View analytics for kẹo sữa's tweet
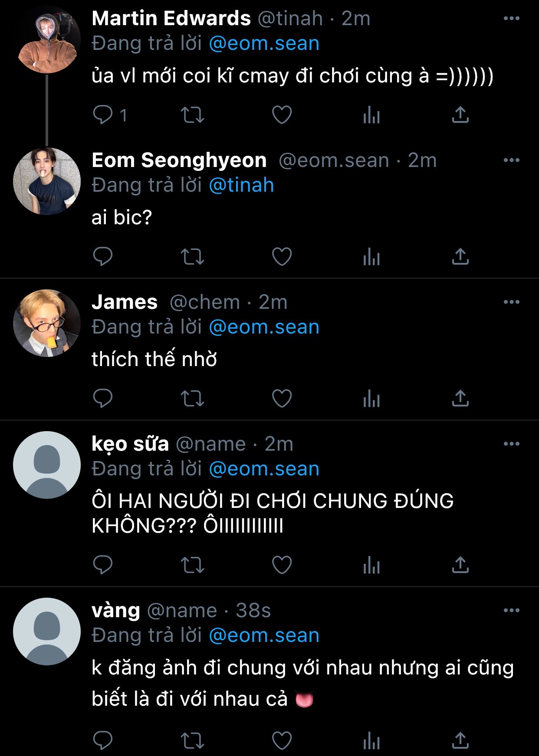 point(371,565)
